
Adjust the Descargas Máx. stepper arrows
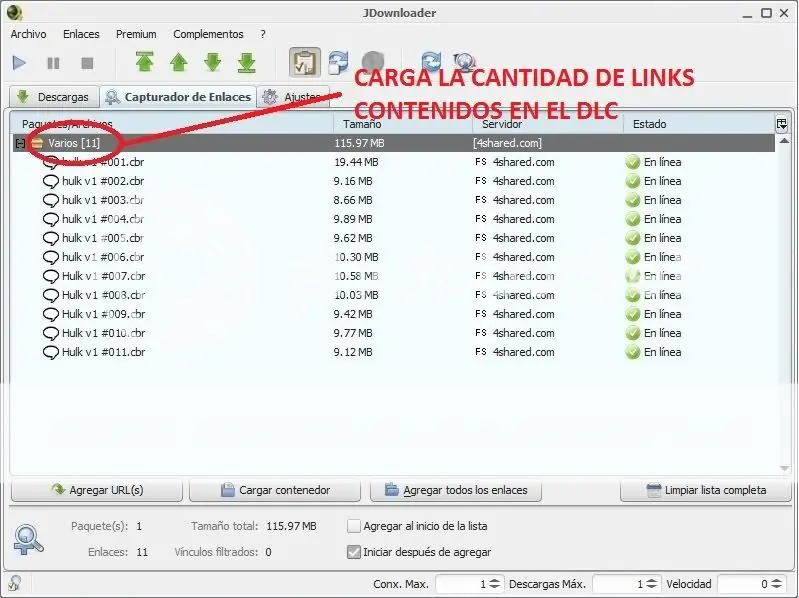651,584
